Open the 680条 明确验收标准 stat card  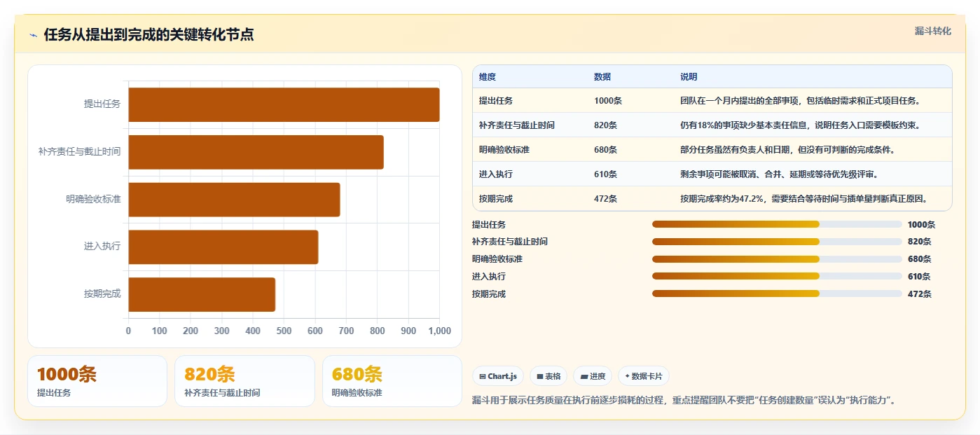tap(392, 381)
